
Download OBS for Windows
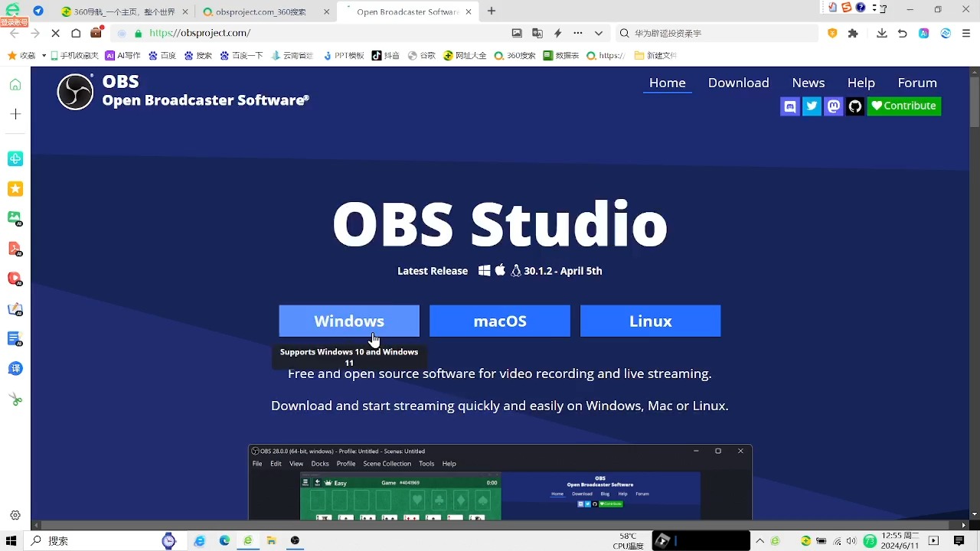349,321
